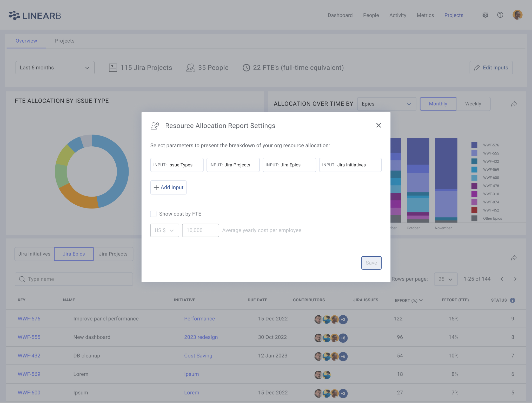
Task: Open the Epics dropdown for allocation over time
Action: 386,104
